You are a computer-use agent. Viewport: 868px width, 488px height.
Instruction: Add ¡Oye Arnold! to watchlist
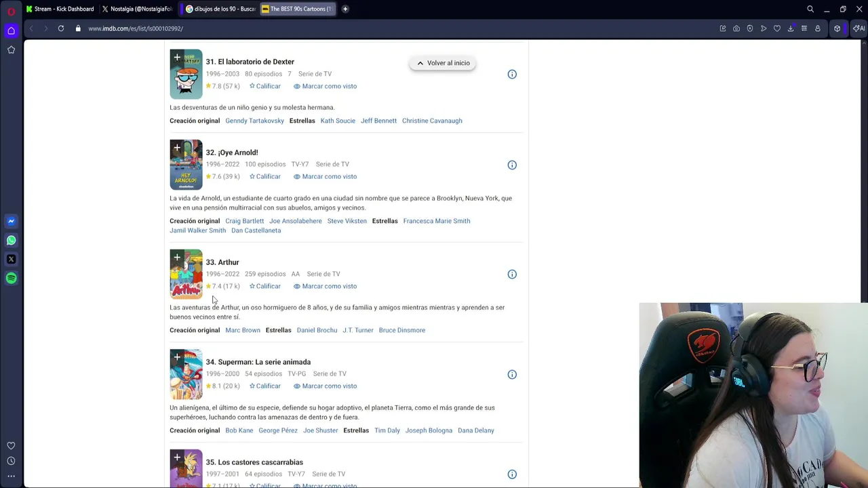[x=177, y=148]
